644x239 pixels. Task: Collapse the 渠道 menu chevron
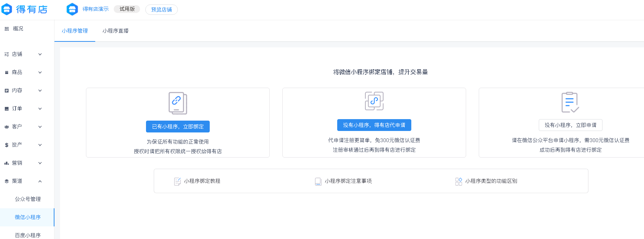[x=40, y=181]
